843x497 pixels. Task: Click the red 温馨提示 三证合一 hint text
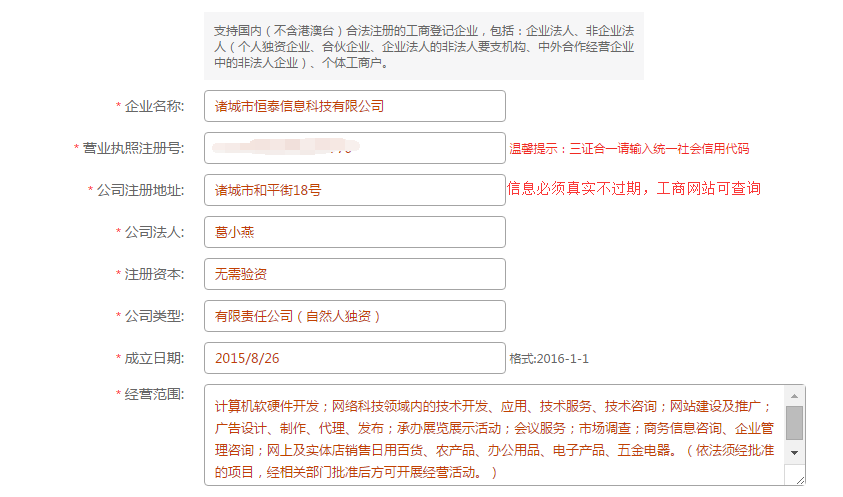pos(629,149)
